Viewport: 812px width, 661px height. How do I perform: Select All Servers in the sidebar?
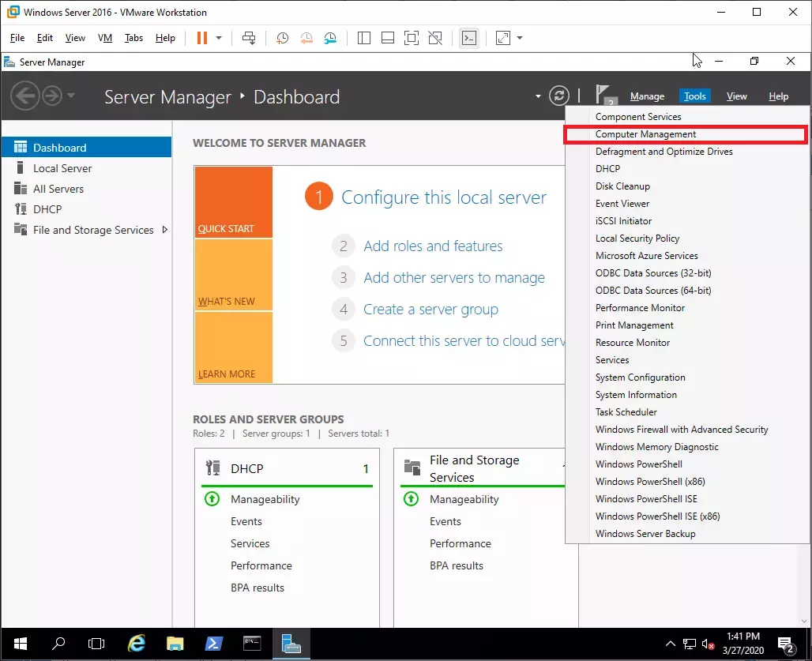(x=86, y=189)
